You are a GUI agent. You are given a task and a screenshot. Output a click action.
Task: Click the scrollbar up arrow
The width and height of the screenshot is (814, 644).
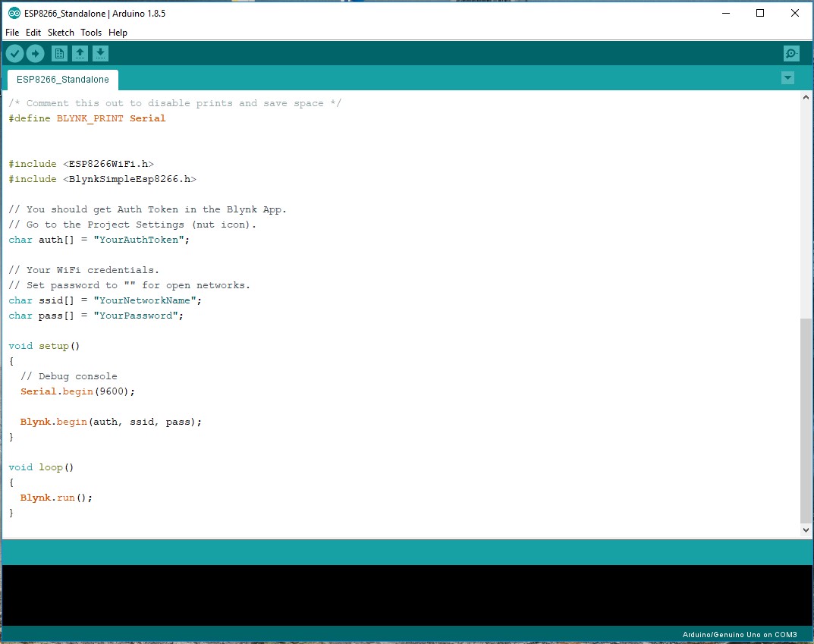click(806, 96)
